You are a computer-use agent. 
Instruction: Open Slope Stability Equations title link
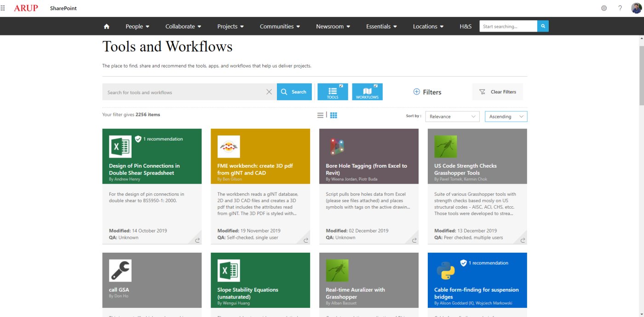(247, 293)
